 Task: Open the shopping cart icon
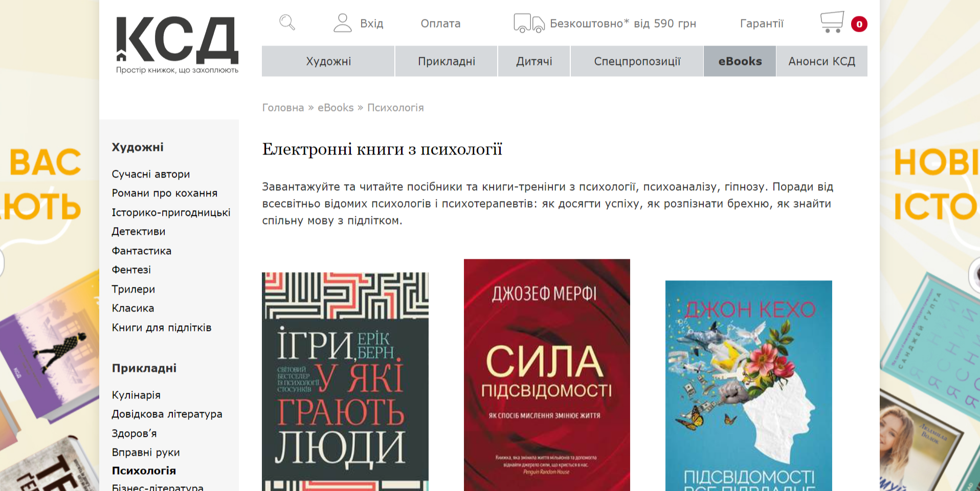point(832,23)
